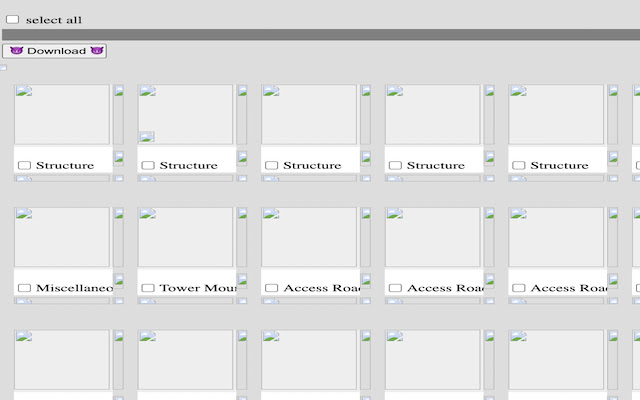This screenshot has width=640, height=400.
Task: Open the thumbnail above the first Structure label
Action: pos(62,114)
